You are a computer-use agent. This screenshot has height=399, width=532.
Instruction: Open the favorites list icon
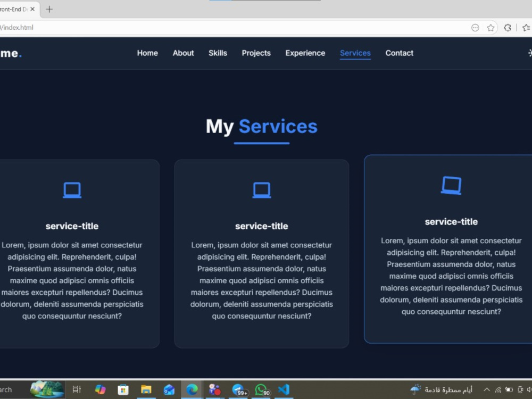tap(527, 28)
